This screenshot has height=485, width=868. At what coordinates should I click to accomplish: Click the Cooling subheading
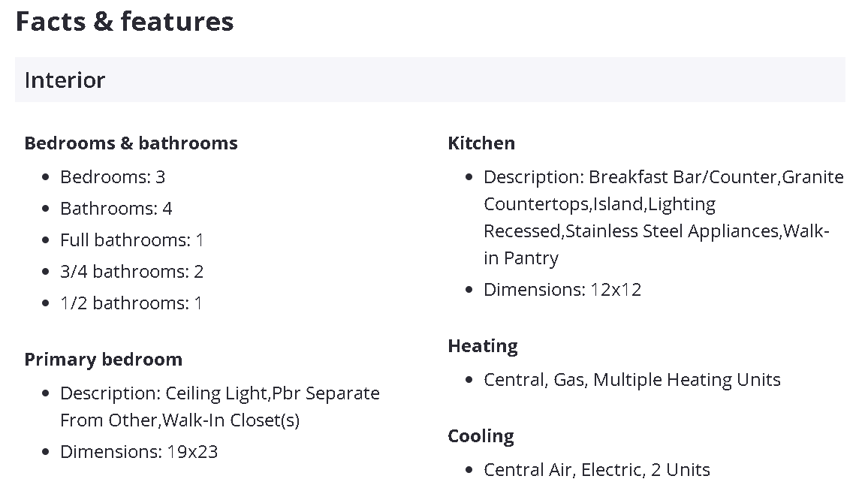pyautogui.click(x=481, y=436)
